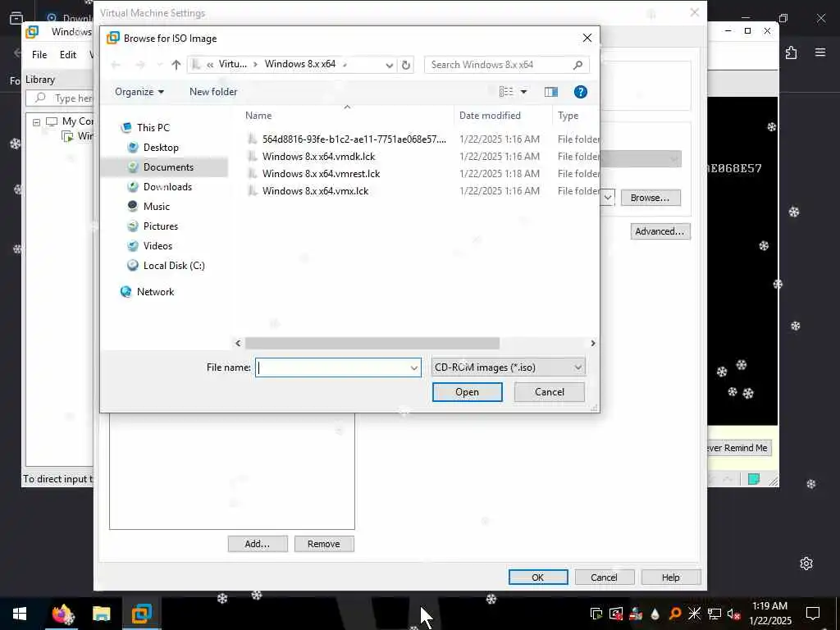Select Desktop in the navigation pane
The width and height of the screenshot is (840, 630).
pyautogui.click(x=161, y=148)
